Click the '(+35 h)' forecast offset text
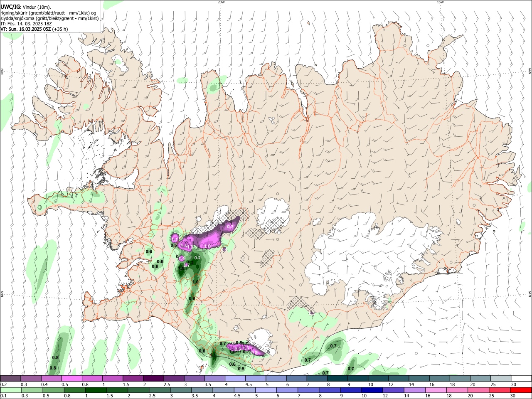532x399 pixels. (x=60, y=29)
